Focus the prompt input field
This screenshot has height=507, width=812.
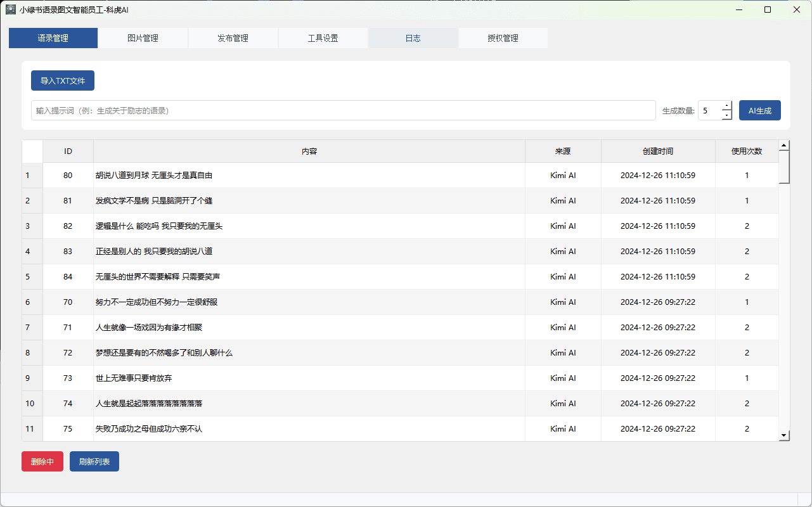pyautogui.click(x=342, y=110)
